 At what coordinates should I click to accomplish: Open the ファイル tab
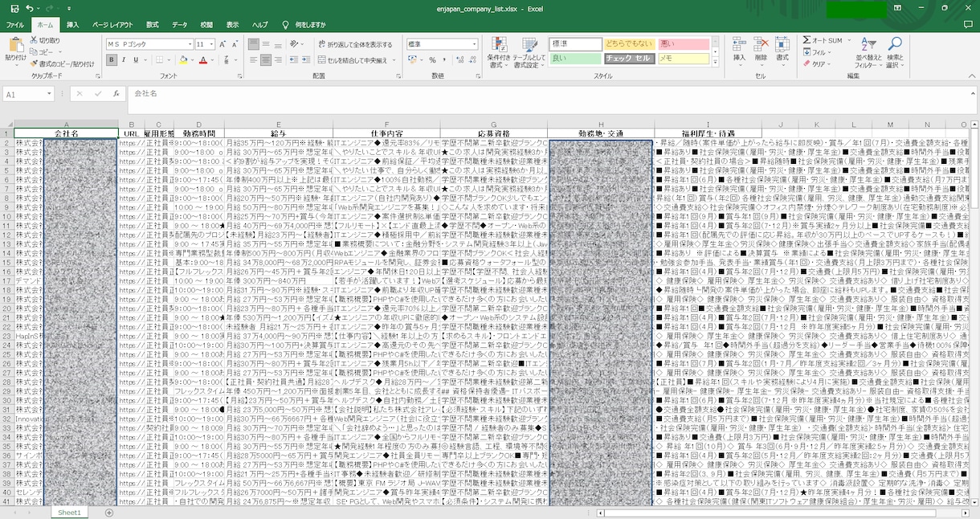click(16, 25)
